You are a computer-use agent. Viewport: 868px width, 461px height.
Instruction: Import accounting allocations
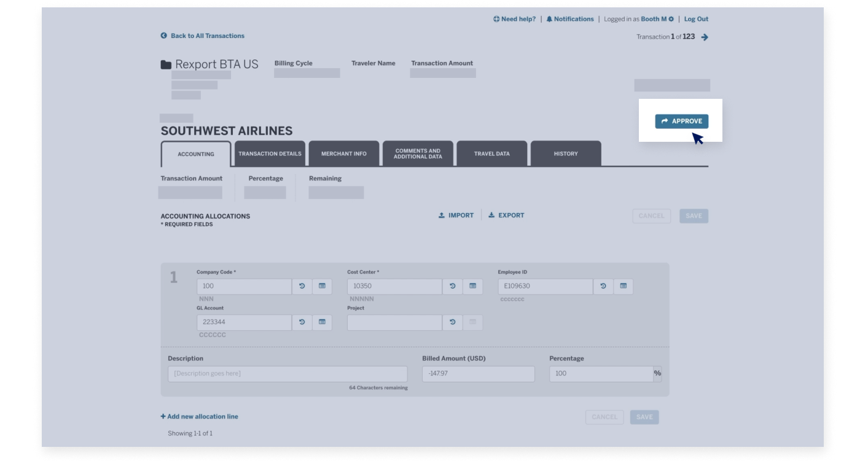click(x=456, y=215)
